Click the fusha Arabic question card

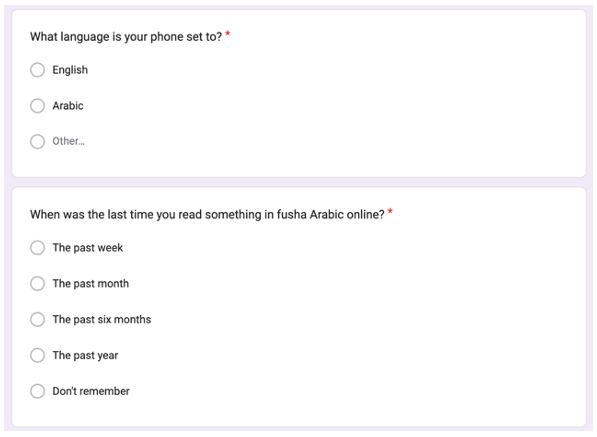click(x=299, y=307)
